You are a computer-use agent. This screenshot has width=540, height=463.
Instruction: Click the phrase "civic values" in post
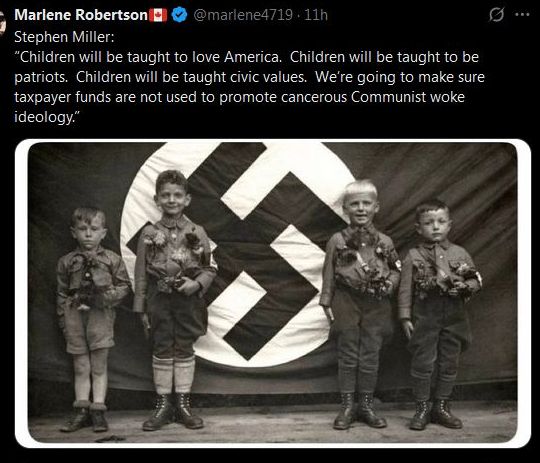point(268,77)
